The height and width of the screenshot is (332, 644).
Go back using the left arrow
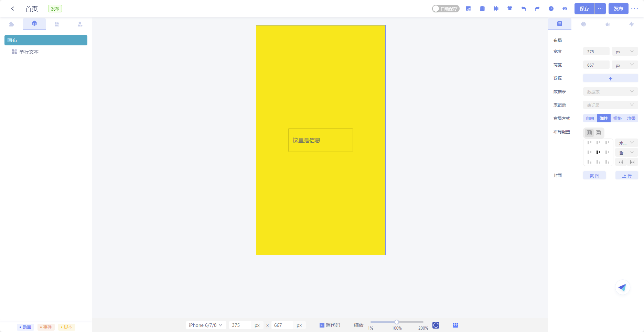[13, 9]
